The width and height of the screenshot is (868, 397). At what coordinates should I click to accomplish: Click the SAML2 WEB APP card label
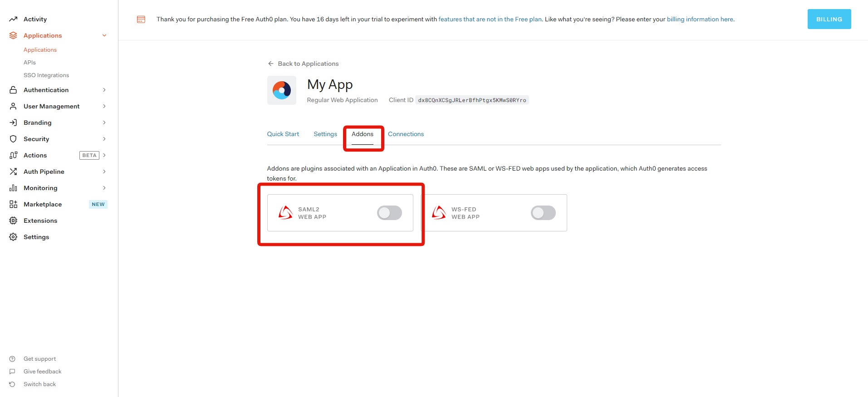point(312,213)
